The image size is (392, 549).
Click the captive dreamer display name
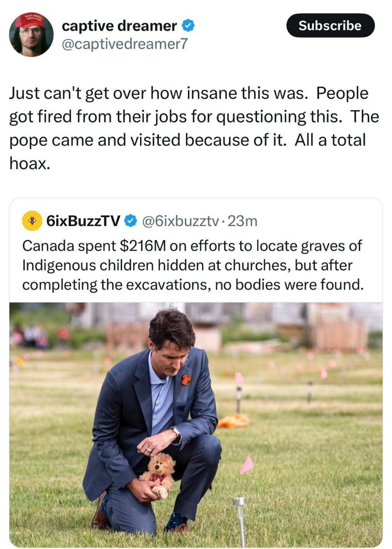click(119, 27)
